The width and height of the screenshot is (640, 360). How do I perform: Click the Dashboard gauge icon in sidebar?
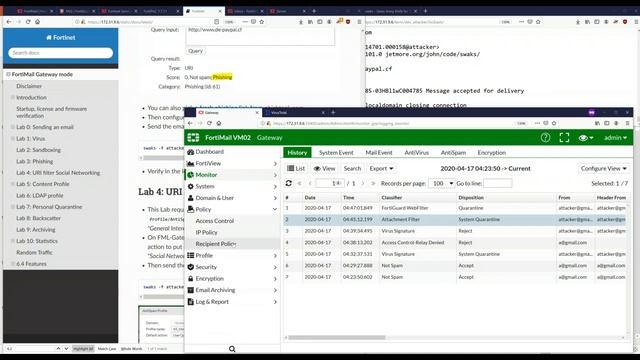(x=191, y=152)
